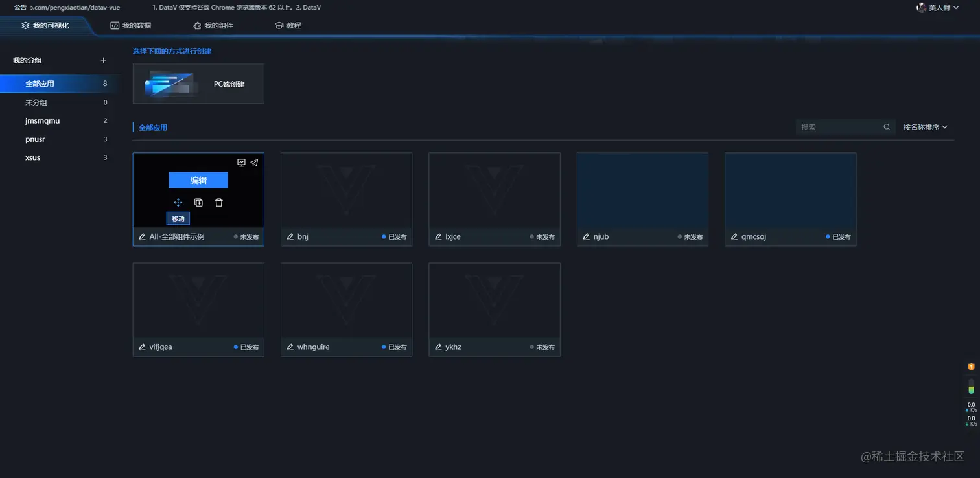Click the orange shield icon at the right edge
Viewport: 980px width, 478px height.
(x=971, y=367)
